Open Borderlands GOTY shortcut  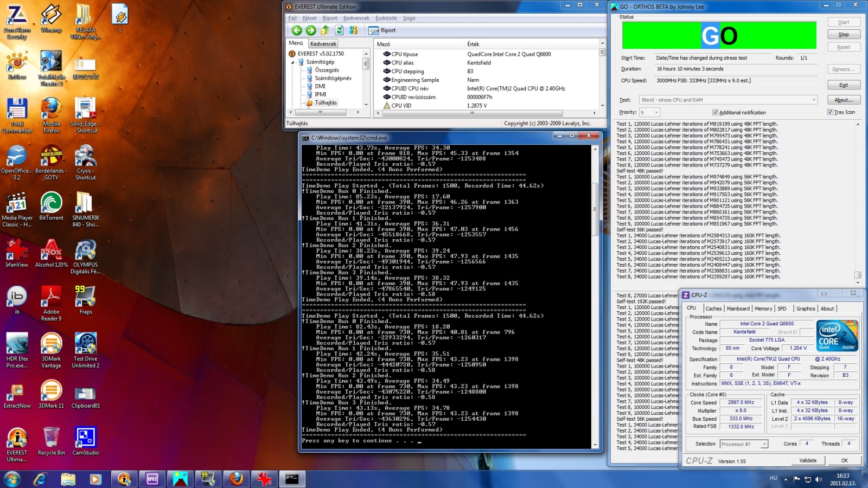point(51,163)
